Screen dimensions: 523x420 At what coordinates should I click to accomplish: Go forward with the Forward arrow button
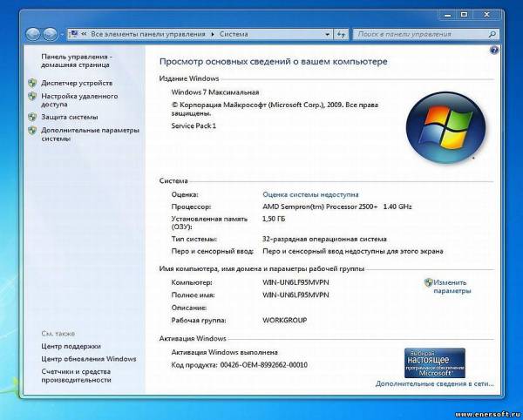[x=51, y=34]
